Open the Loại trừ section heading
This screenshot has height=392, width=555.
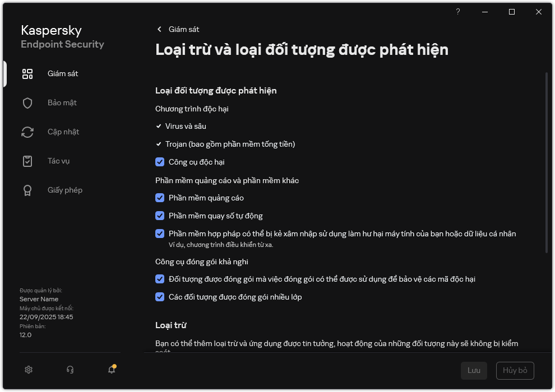(x=171, y=325)
